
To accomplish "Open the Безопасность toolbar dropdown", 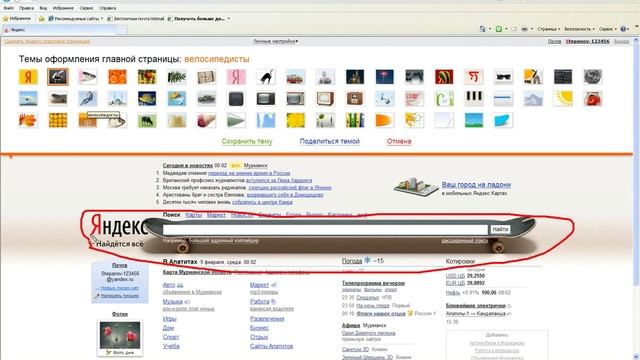I will (x=579, y=29).
